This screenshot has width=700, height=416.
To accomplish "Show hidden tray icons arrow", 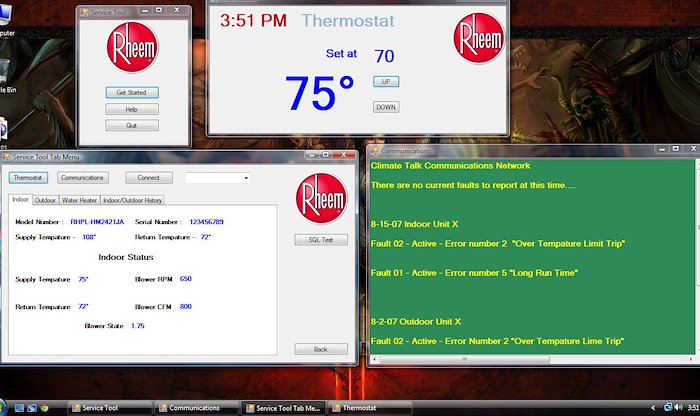I will coord(653,408).
